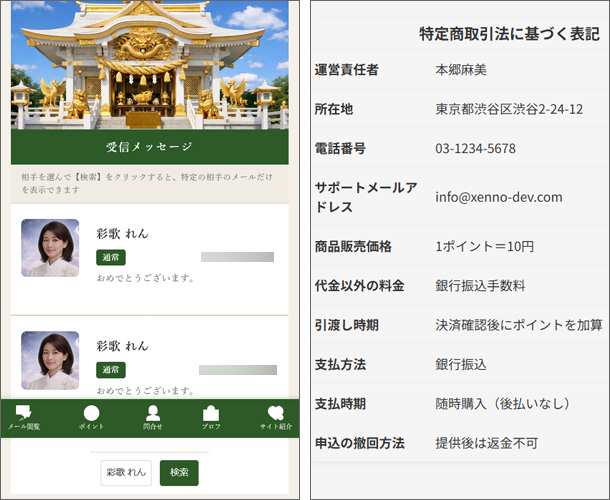This screenshot has width=610, height=500.
Task: Click second message's profile photo
Action: (x=50, y=360)
